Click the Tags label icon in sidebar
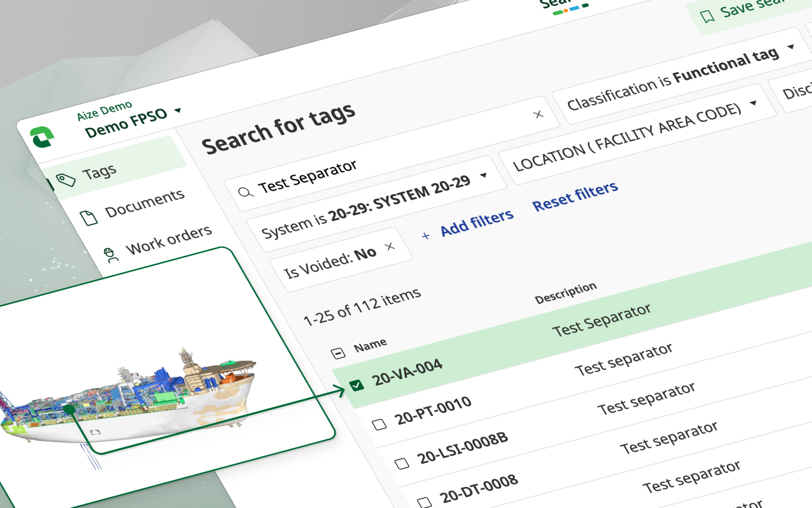Viewport: 812px width, 508px height. pos(66,180)
